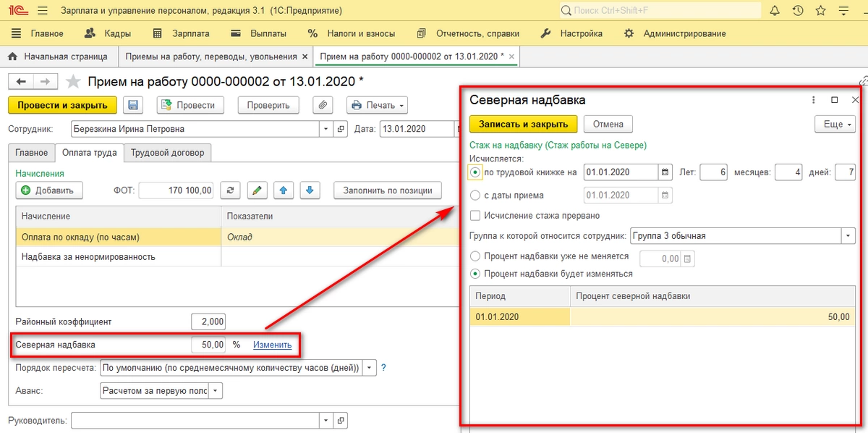Expand 'Порядок пересчета' dropdown
868x433 pixels.
[x=370, y=368]
